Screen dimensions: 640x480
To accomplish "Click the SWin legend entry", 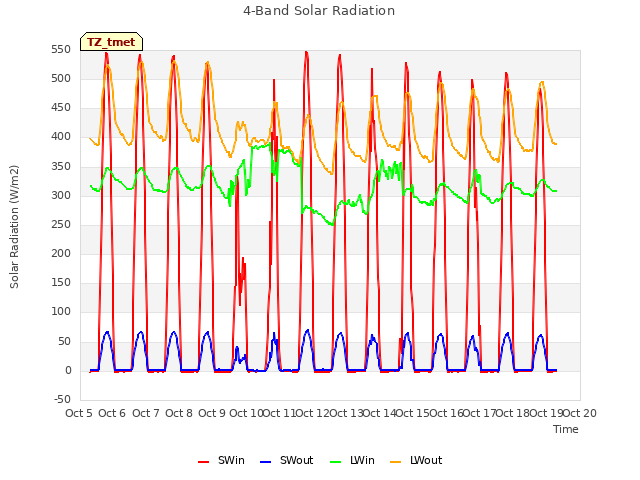I will tap(221, 460).
